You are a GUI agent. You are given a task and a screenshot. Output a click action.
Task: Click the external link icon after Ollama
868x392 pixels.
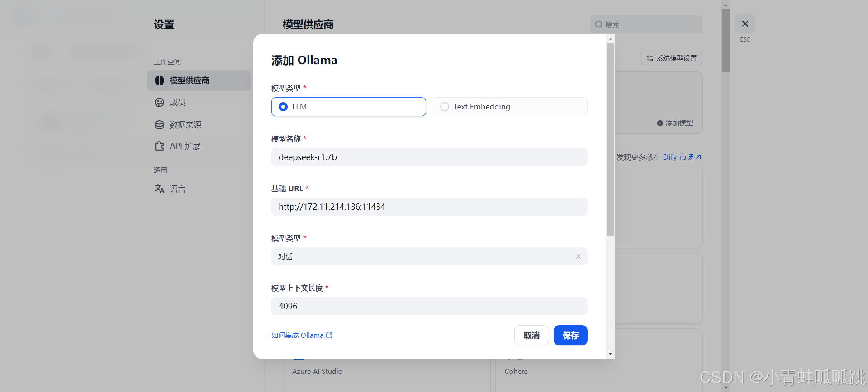coord(329,335)
